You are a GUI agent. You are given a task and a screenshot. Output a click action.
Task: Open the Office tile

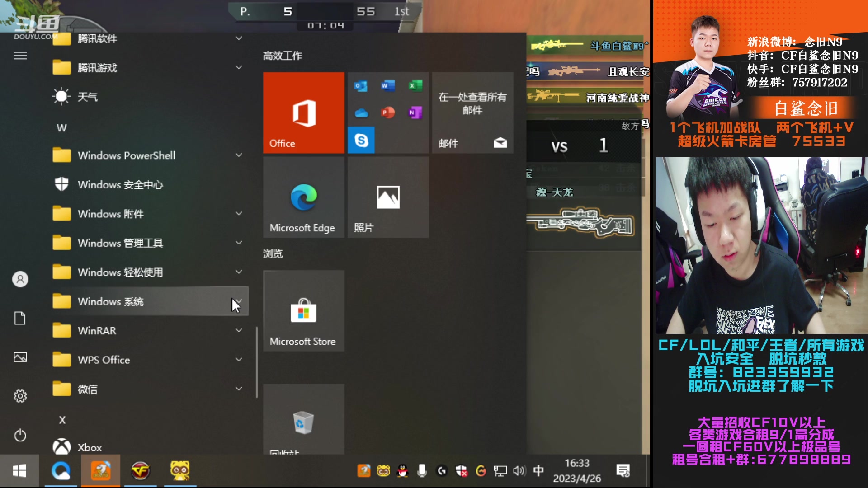click(303, 113)
